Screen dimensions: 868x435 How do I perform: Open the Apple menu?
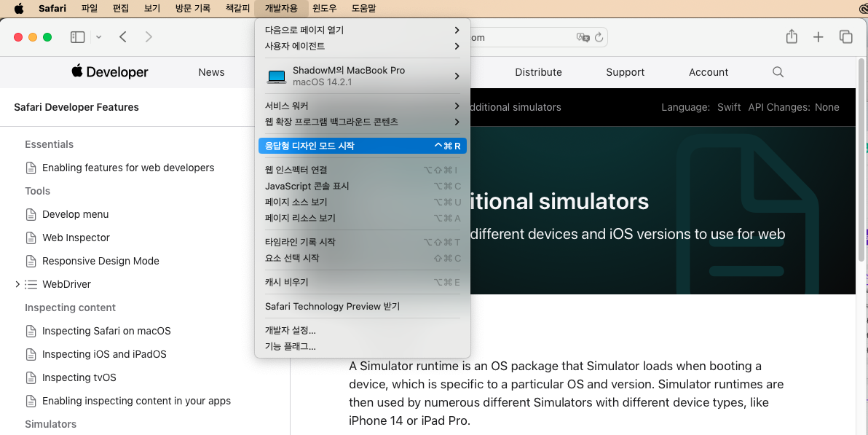point(19,8)
